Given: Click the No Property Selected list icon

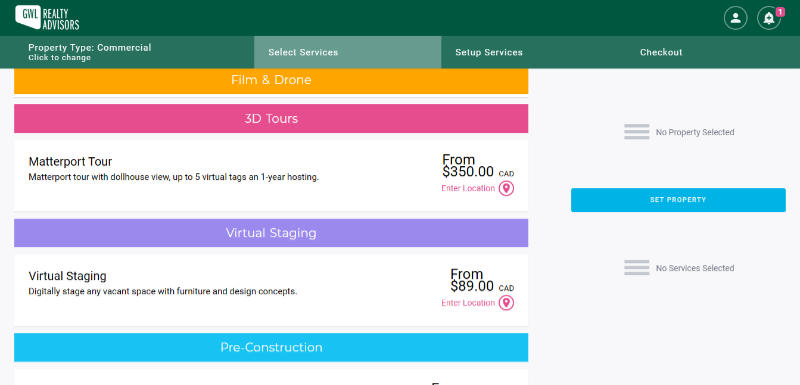Looking at the screenshot, I should click(637, 132).
